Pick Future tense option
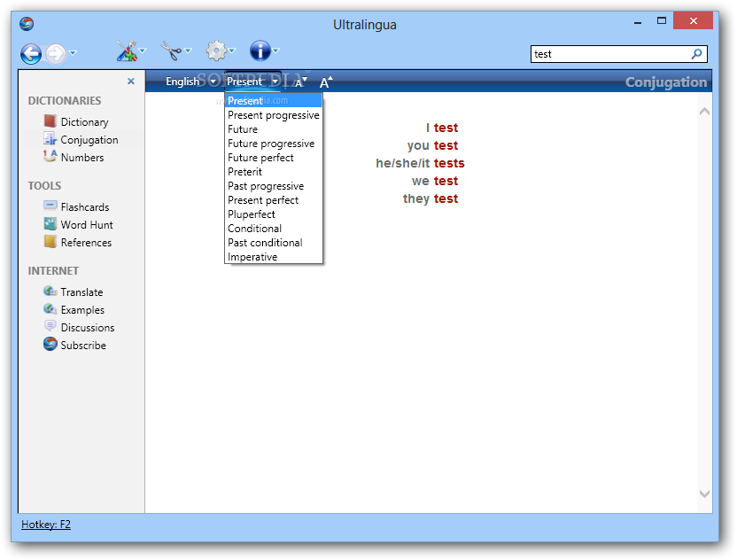 [x=274, y=129]
